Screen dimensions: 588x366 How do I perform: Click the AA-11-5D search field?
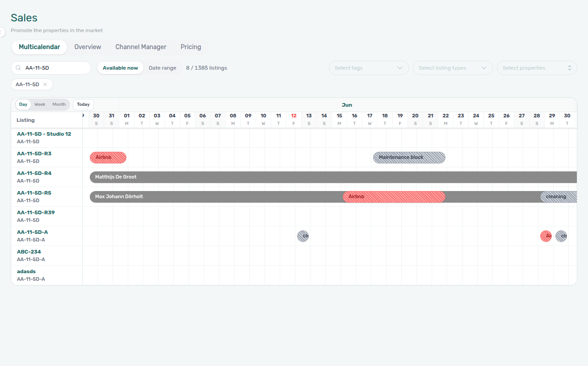tap(51, 68)
